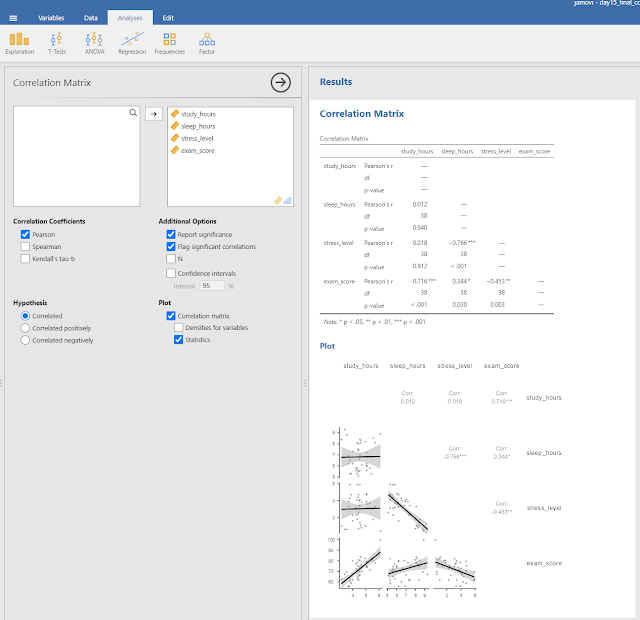
Task: Open the T-Tests analyses menu
Action: [57, 43]
